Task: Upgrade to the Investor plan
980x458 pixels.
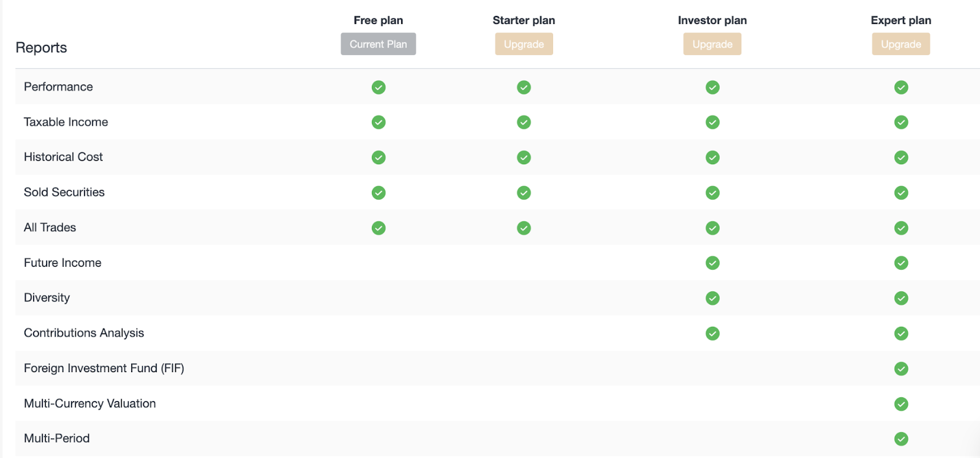Action: [x=712, y=44]
